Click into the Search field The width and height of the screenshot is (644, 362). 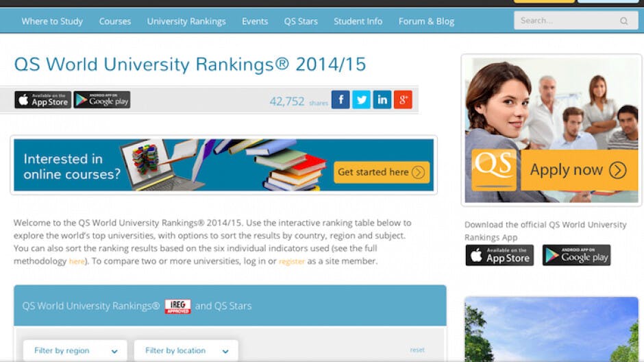[x=575, y=21]
